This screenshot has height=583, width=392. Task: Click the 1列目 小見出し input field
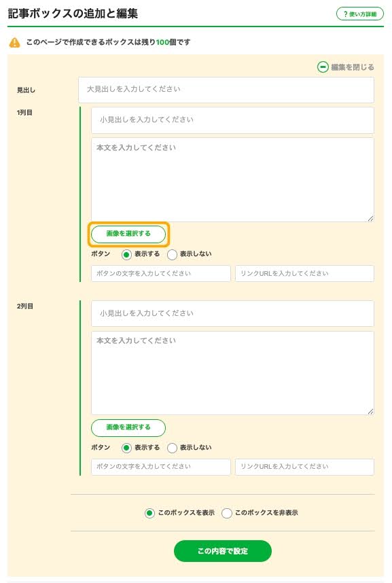pyautogui.click(x=232, y=120)
